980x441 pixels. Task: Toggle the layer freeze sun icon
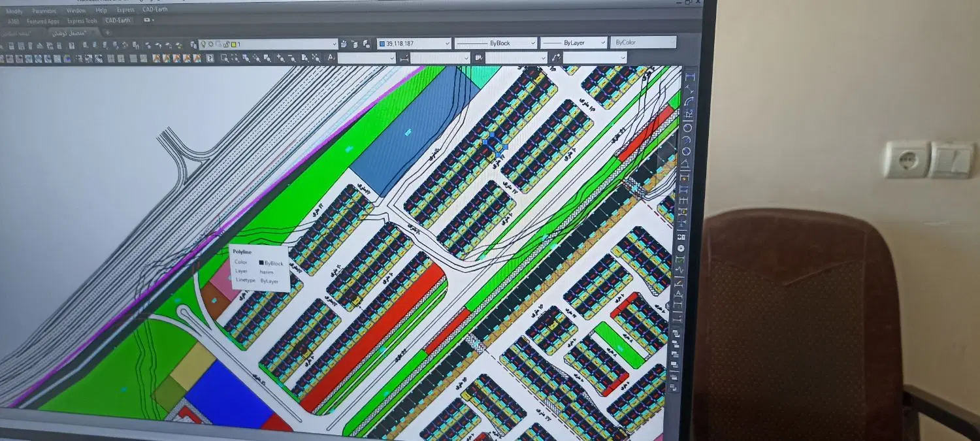(x=210, y=44)
